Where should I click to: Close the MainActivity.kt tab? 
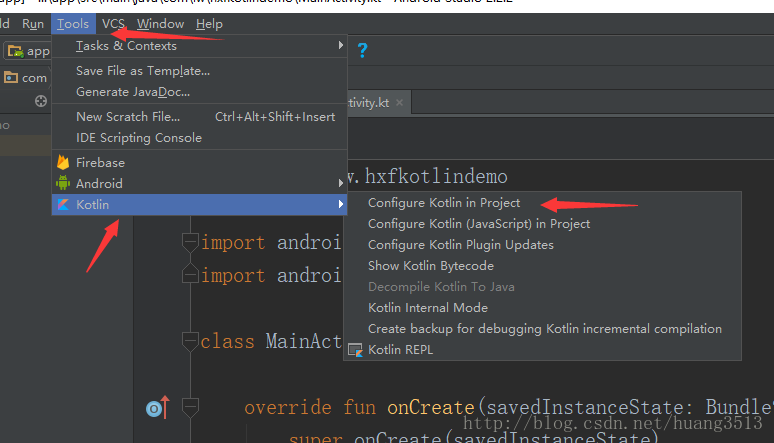(399, 102)
